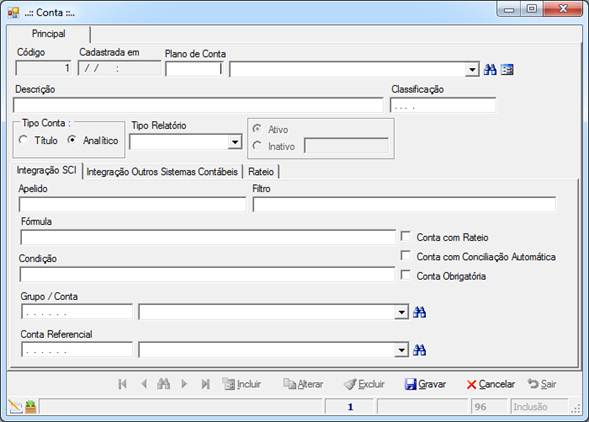Click into the Fórmula field

pyautogui.click(x=208, y=237)
